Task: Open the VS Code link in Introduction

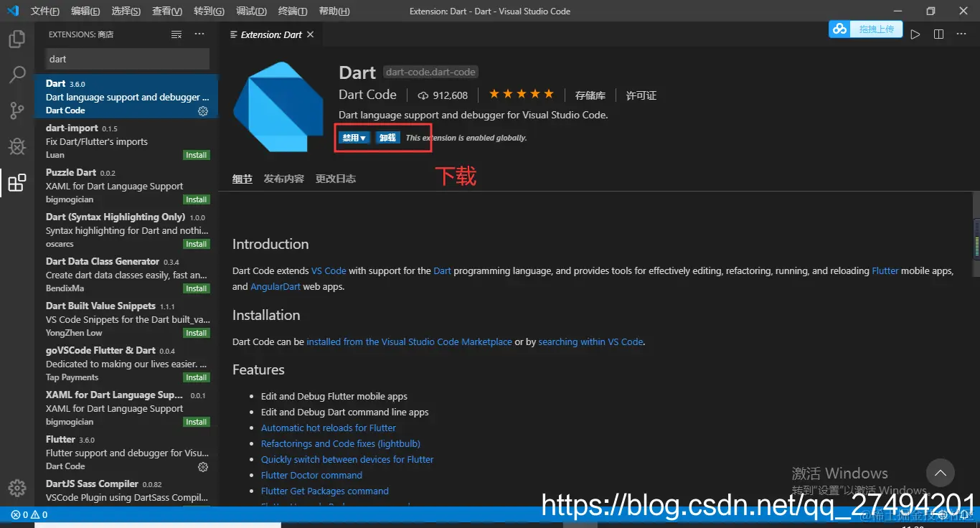Action: click(x=329, y=271)
